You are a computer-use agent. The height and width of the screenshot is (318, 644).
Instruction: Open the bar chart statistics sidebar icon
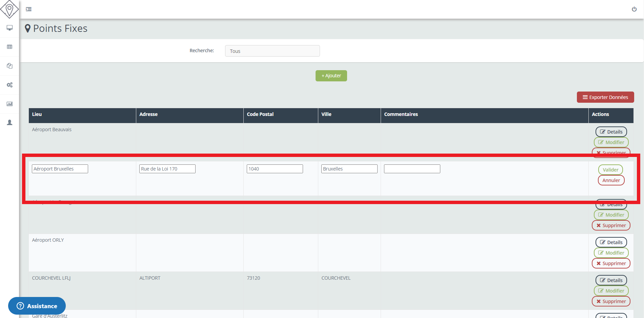click(9, 104)
